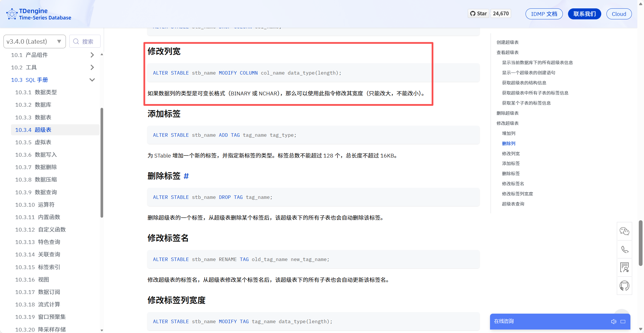Image resolution: width=644 pixels, height=333 pixels.
Task: Click the IDMP 文档 button
Action: point(544,14)
